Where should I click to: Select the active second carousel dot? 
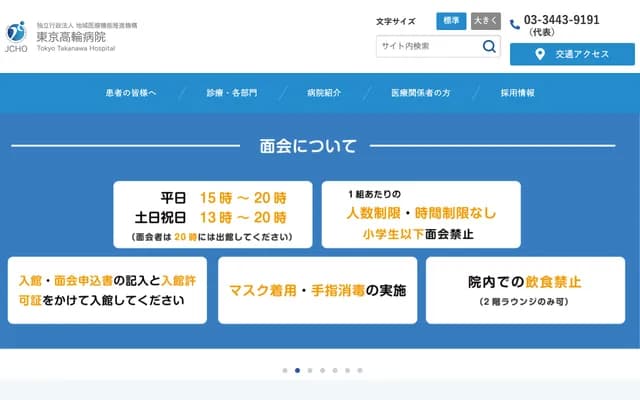tap(298, 371)
